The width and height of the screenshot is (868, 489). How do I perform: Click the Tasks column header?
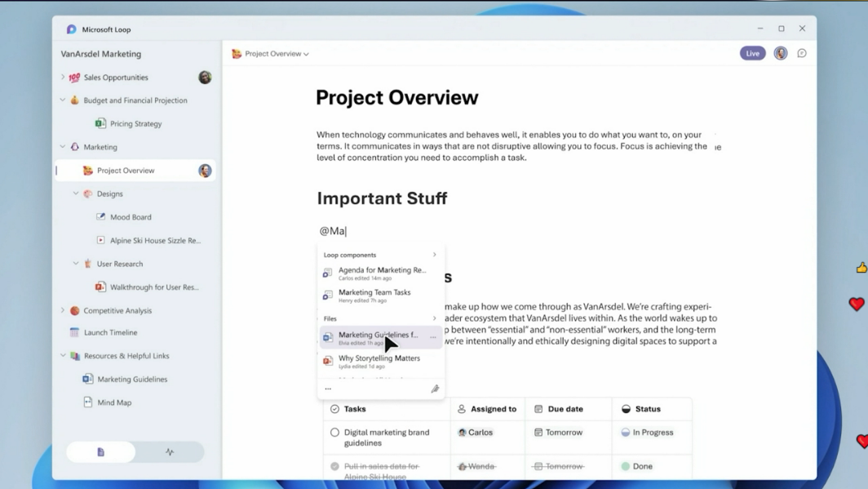[x=387, y=409]
